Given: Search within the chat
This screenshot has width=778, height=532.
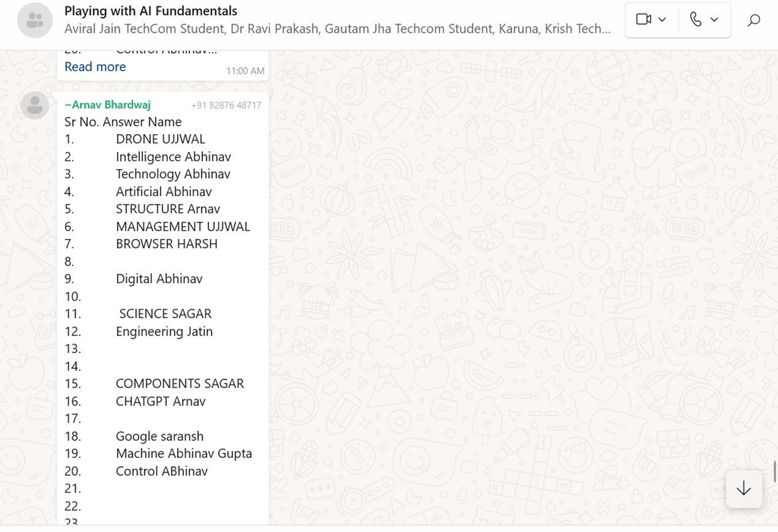Looking at the screenshot, I should pos(754,20).
